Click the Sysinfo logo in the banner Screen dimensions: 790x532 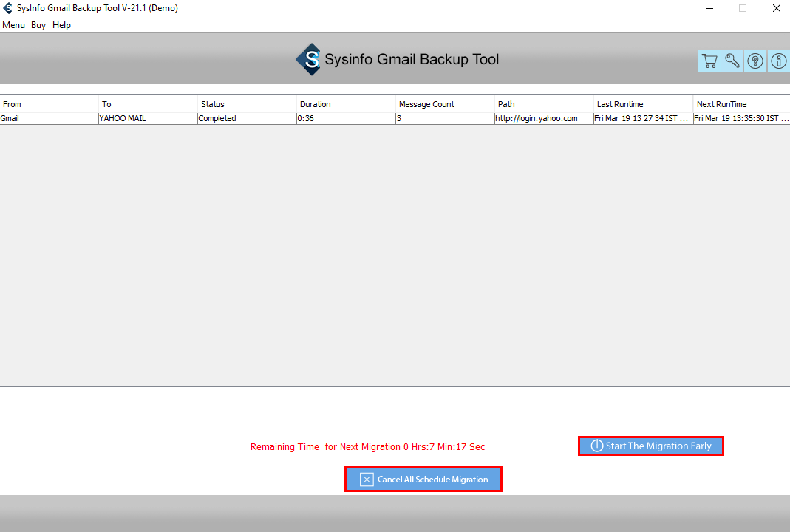(308, 59)
